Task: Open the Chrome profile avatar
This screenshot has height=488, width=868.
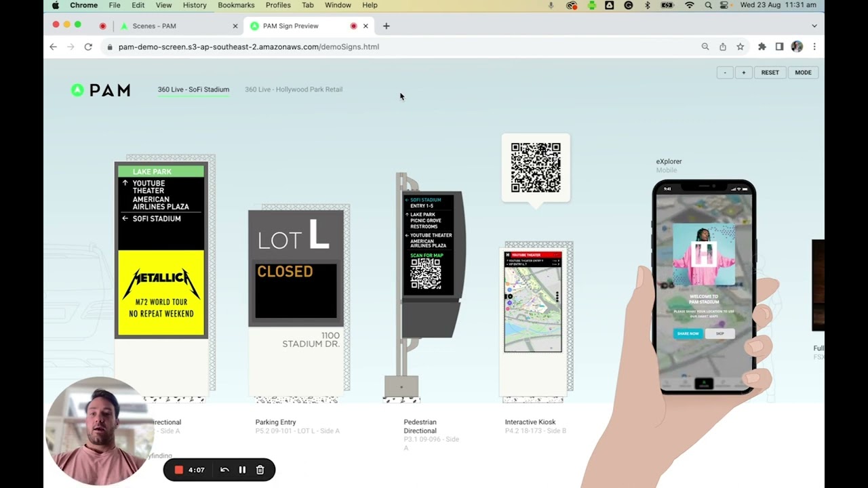Action: click(x=797, y=47)
